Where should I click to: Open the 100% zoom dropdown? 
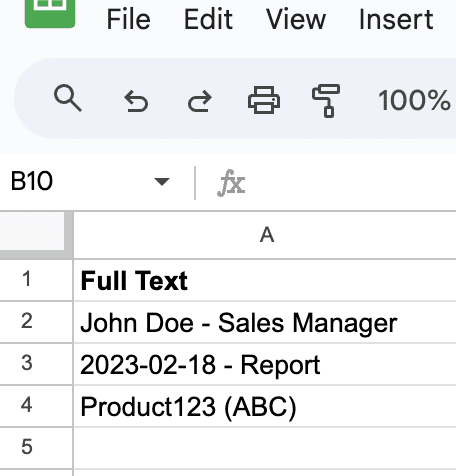pyautogui.click(x=416, y=100)
